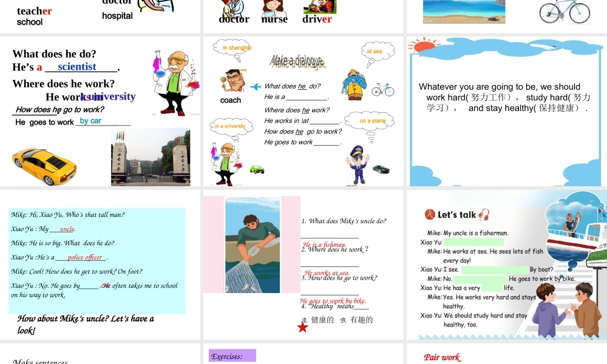607x364 pixels.
Task: Click the coach cartoon face
Action: pos(233,81)
